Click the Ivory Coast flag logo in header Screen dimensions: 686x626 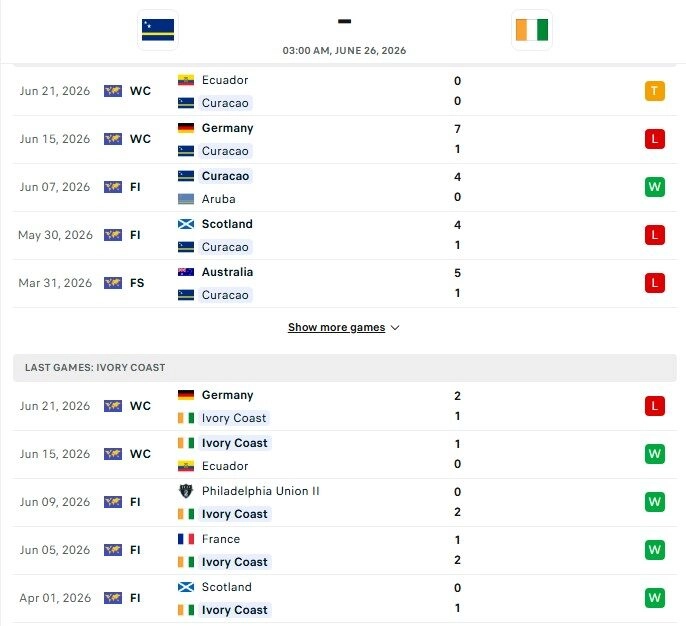[x=532, y=30]
